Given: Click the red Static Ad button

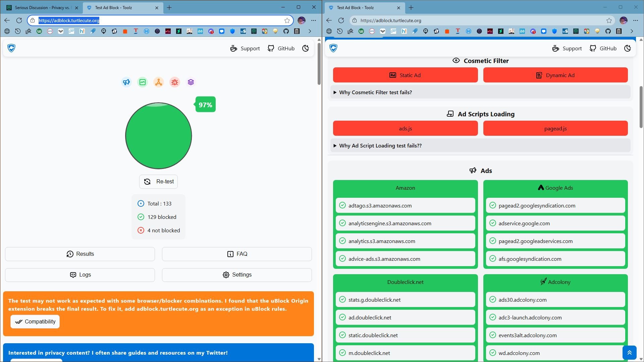Looking at the screenshot, I should coord(405,75).
